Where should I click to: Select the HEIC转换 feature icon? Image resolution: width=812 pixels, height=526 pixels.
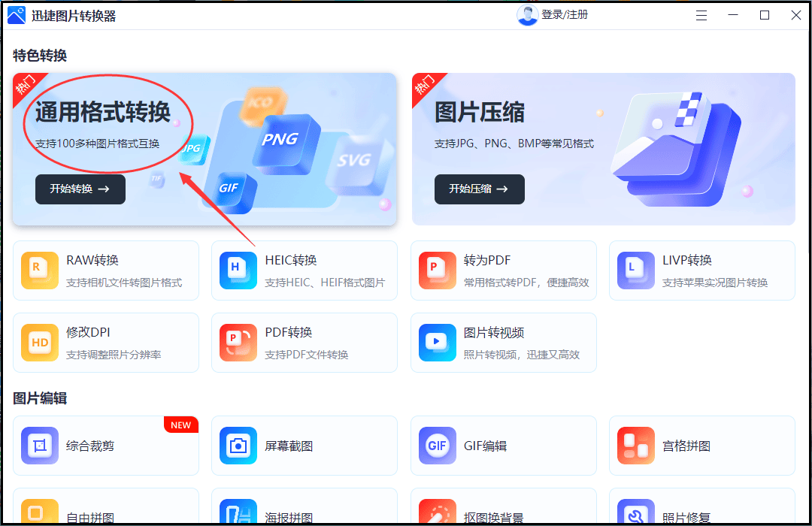click(238, 271)
